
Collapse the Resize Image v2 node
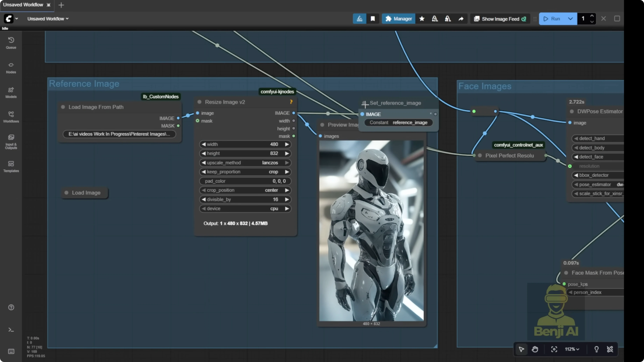coord(199,102)
